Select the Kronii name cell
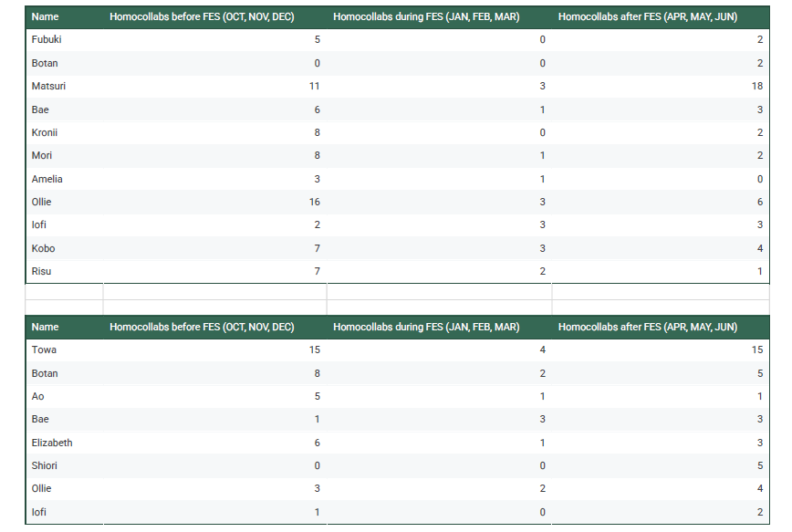The width and height of the screenshot is (792, 532). 64,132
